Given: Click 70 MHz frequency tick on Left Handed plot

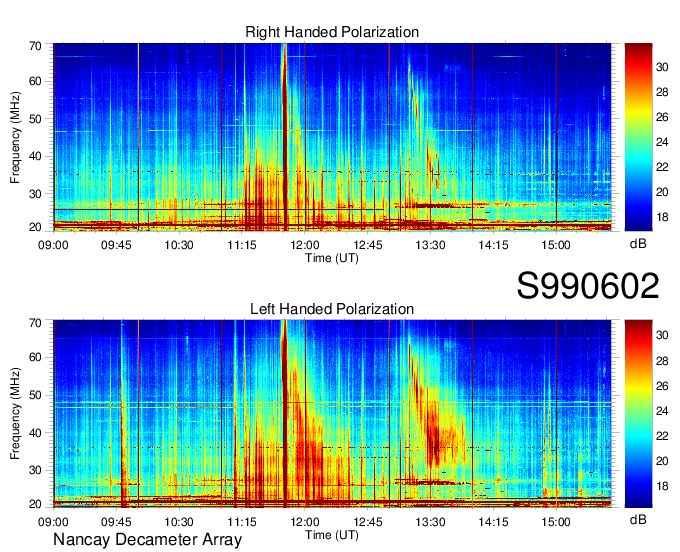Looking at the screenshot, I should [x=36, y=322].
